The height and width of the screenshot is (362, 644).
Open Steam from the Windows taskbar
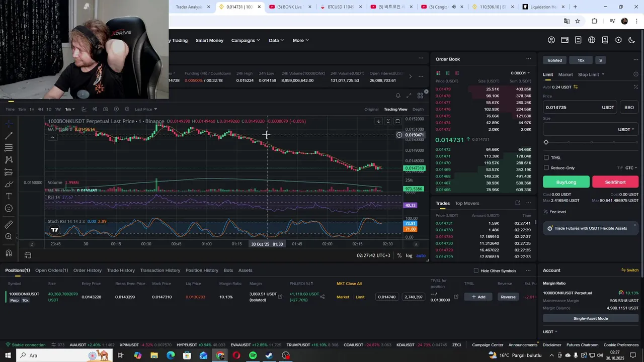(x=269, y=355)
